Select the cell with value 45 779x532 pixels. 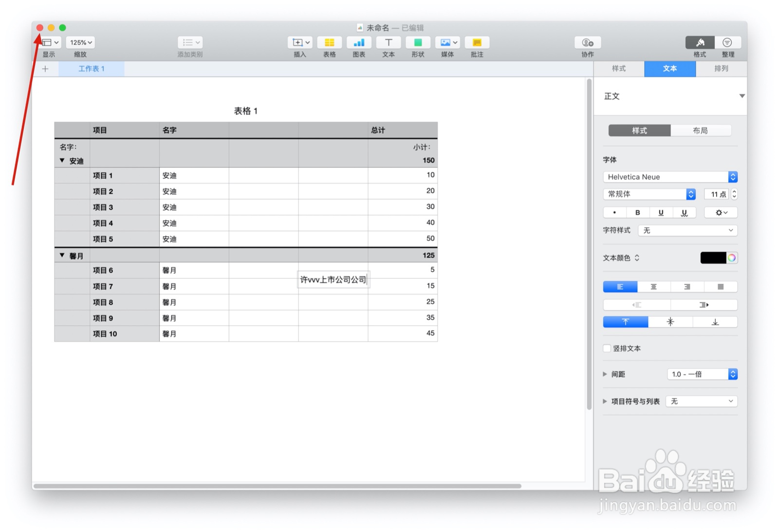pyautogui.click(x=403, y=333)
